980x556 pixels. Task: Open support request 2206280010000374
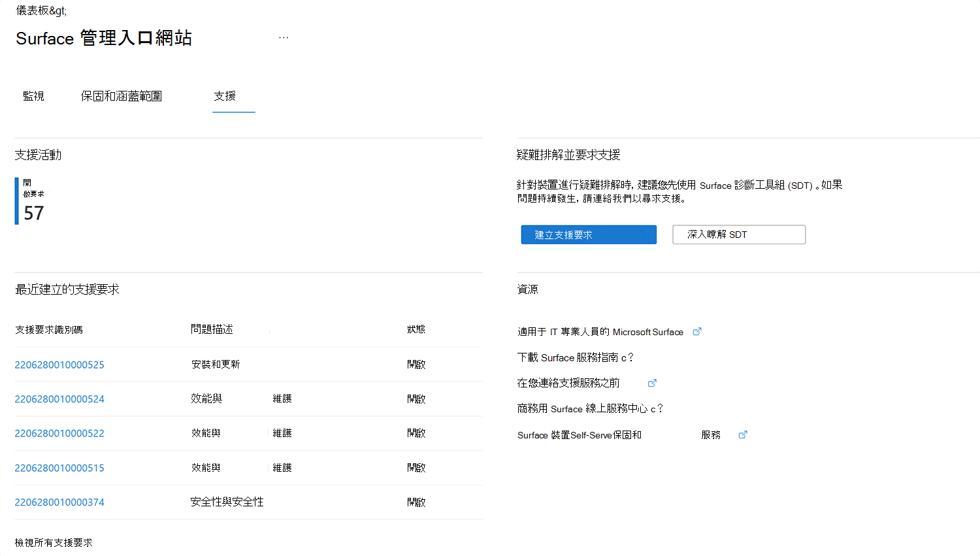point(59,502)
